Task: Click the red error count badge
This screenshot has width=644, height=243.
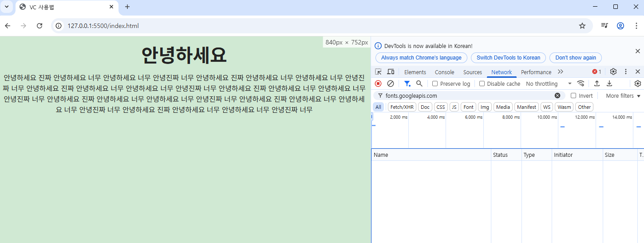Action: [597, 72]
